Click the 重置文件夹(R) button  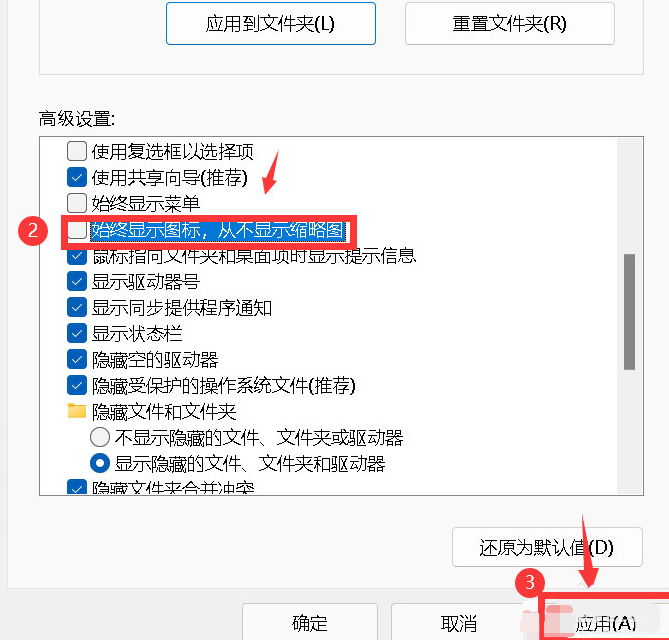click(509, 23)
